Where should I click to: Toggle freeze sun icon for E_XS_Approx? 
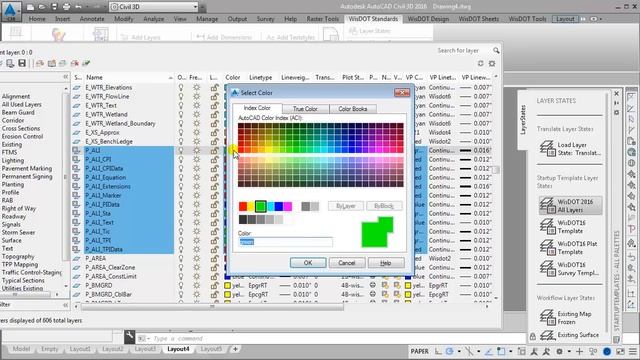click(x=196, y=132)
